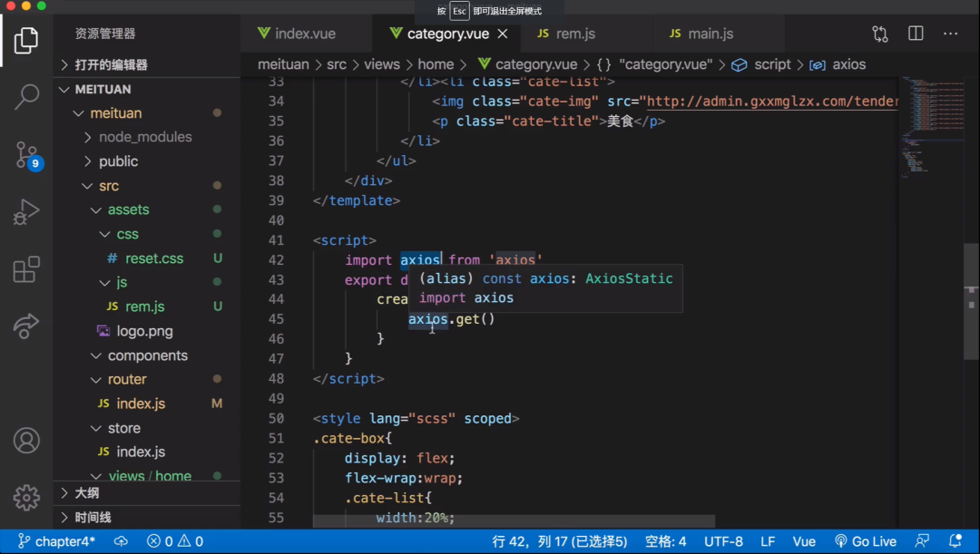Screen dimensions: 980x554
Task: Open the Manage settings gear
Action: pyautogui.click(x=26, y=498)
